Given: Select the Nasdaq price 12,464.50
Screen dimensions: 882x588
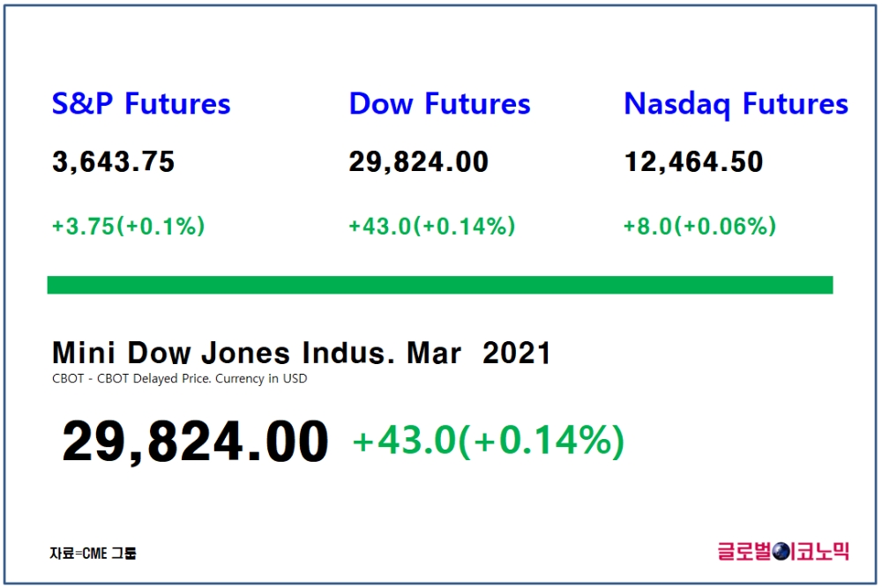Looking at the screenshot, I should point(694,162).
